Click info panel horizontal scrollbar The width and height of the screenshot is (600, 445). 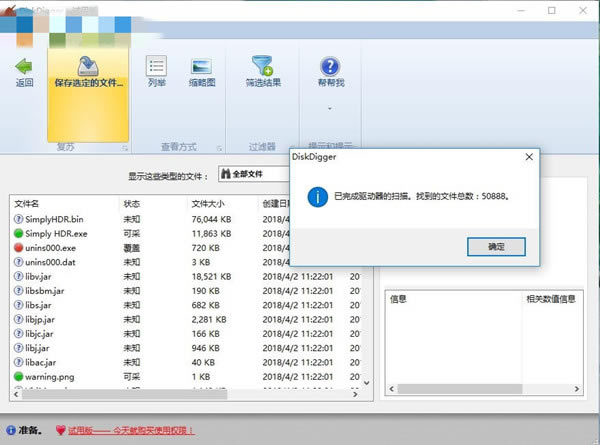[460, 389]
